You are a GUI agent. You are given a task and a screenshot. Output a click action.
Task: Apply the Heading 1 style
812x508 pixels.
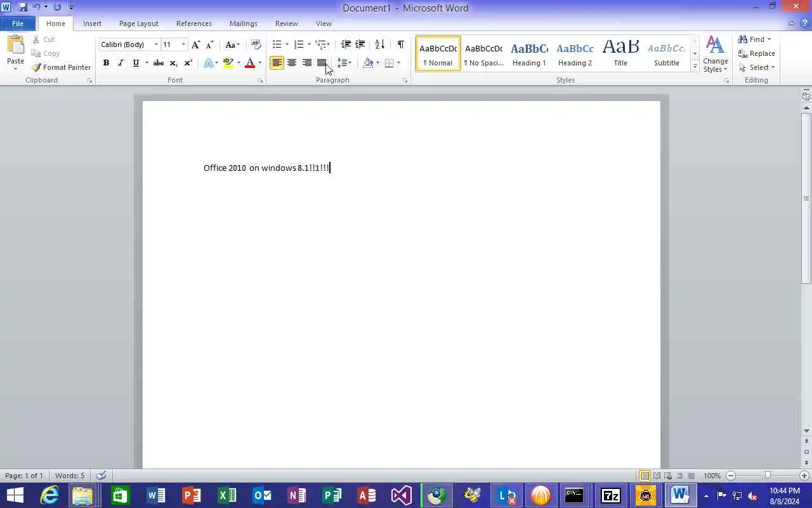pos(529,53)
